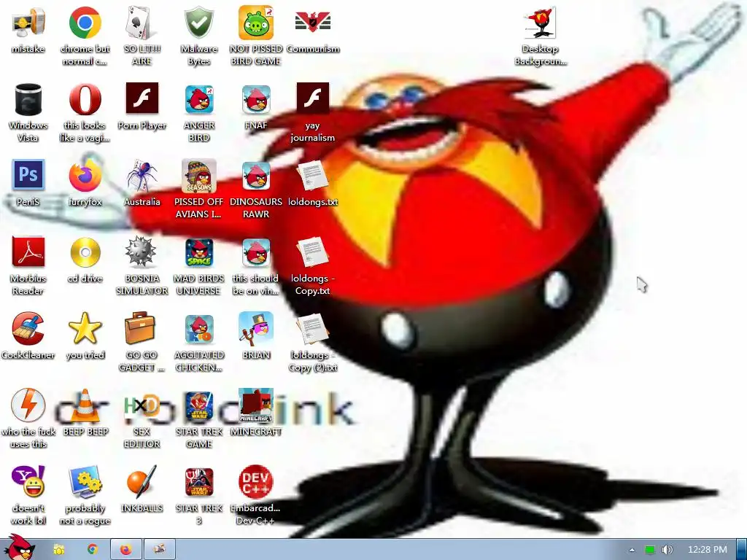Open the 'furryfox' Firefox icon
Screen dimensions: 747x560
point(85,176)
